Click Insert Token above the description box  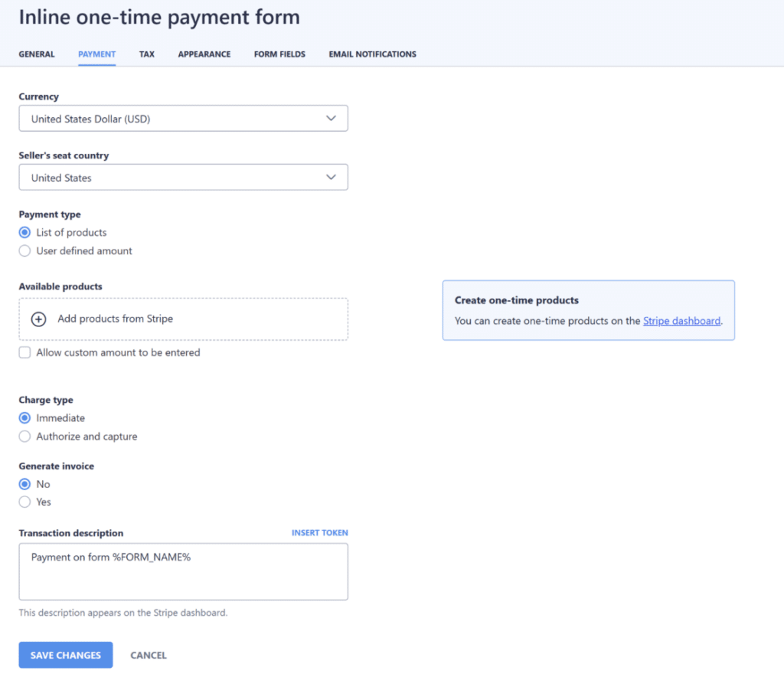coord(319,532)
